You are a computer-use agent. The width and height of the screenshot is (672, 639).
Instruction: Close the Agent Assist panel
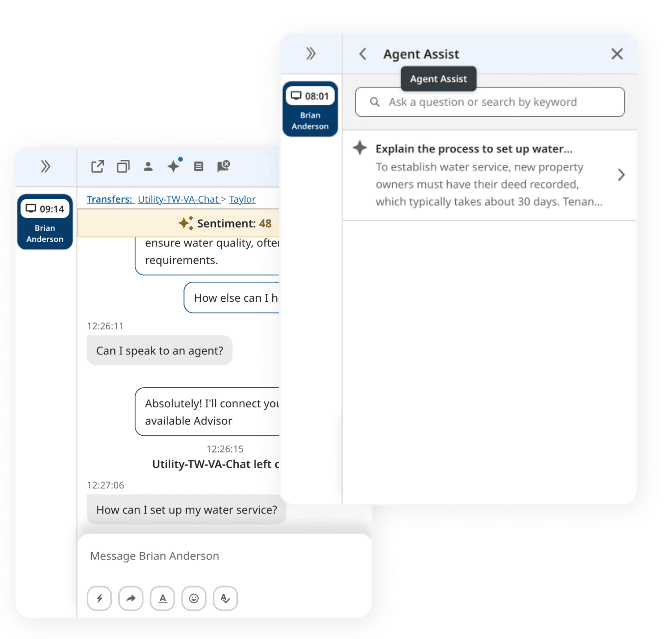[617, 54]
